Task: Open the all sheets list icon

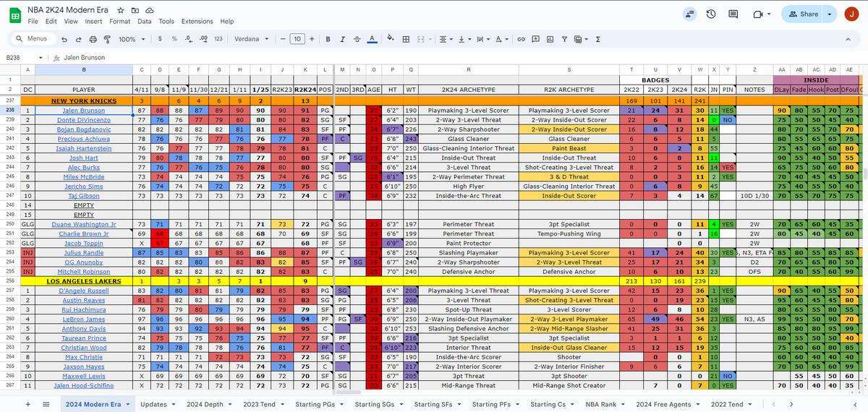Action: tap(45, 405)
